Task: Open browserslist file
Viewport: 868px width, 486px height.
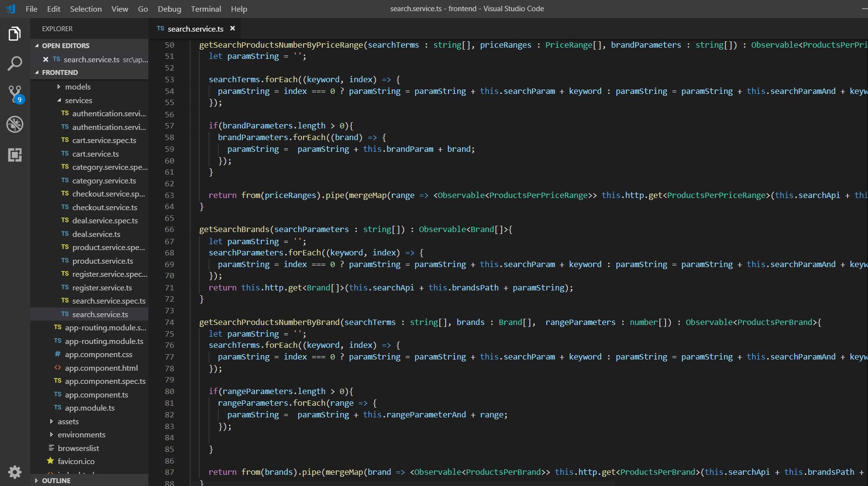Action: pyautogui.click(x=78, y=448)
